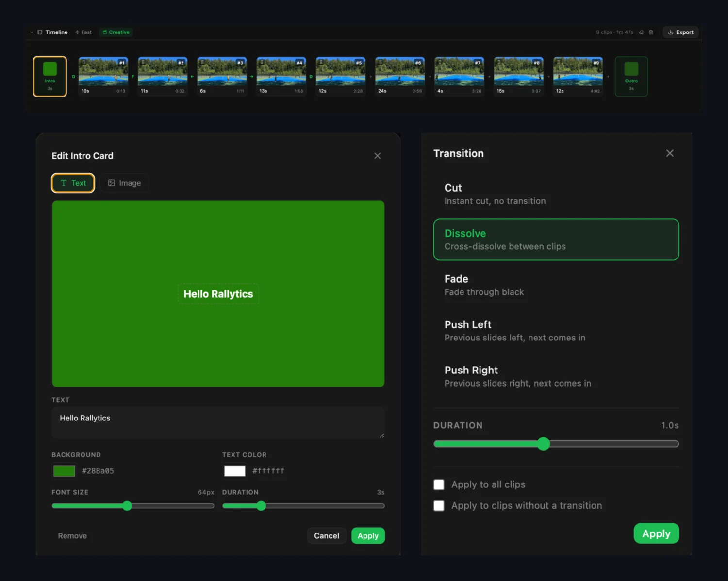This screenshot has height=581, width=728.
Task: Open transition arrow between clips #5 and #6
Action: (x=370, y=77)
